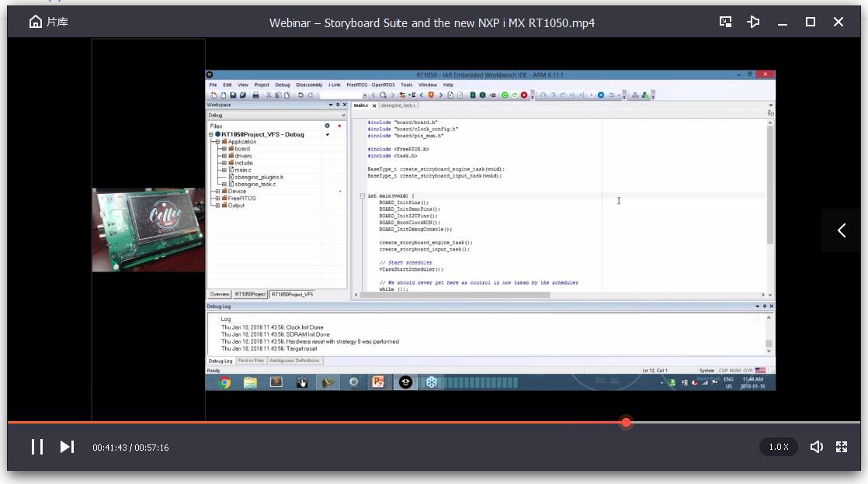
Task: Open the Project menu in IAR Workbench
Action: [x=262, y=85]
